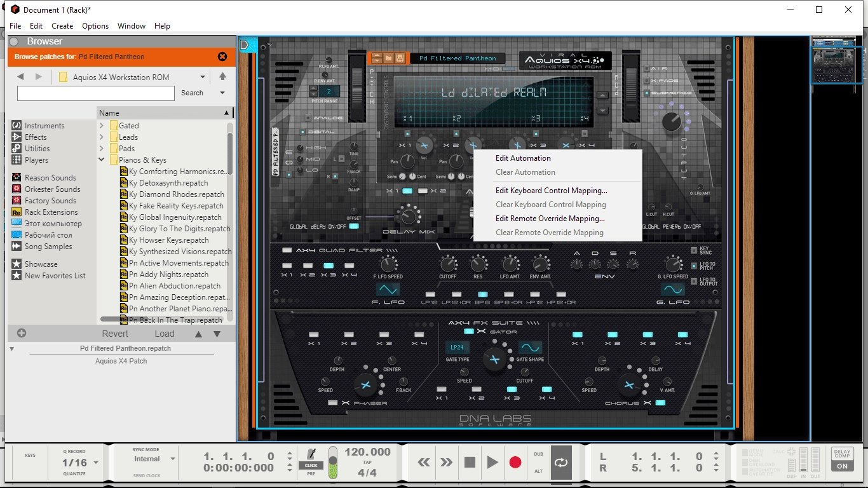Viewport: 868px width, 488px height.
Task: Start playback
Action: coord(492,462)
